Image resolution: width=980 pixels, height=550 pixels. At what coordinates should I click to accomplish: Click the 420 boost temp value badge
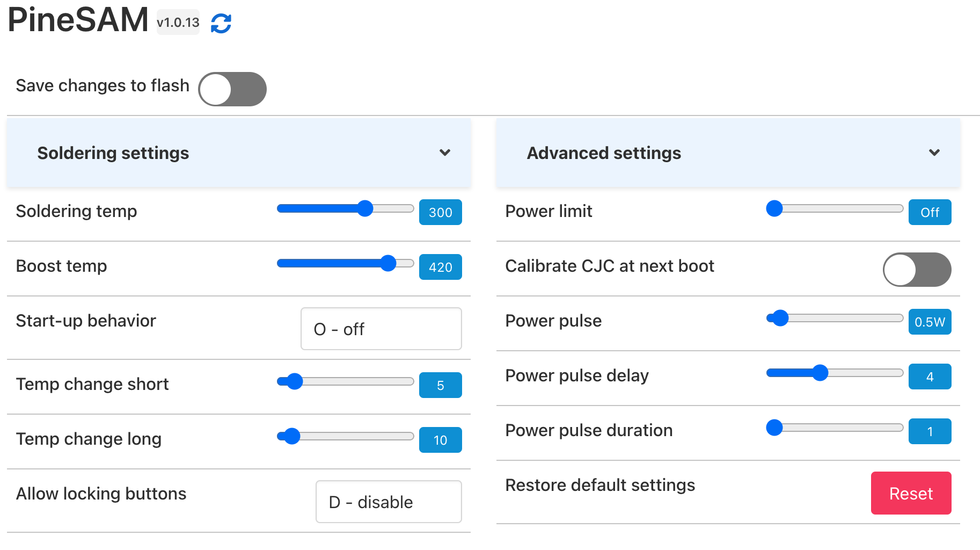click(x=440, y=267)
